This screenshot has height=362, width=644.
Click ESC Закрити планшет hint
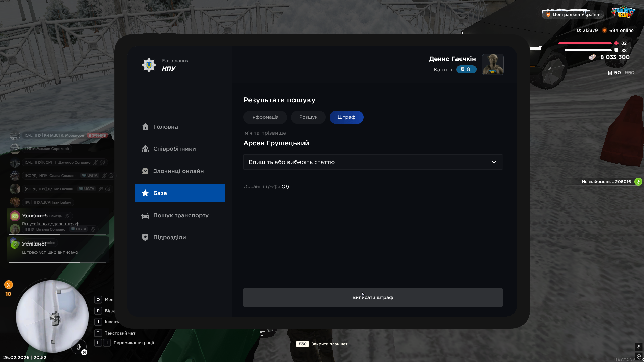(322, 344)
